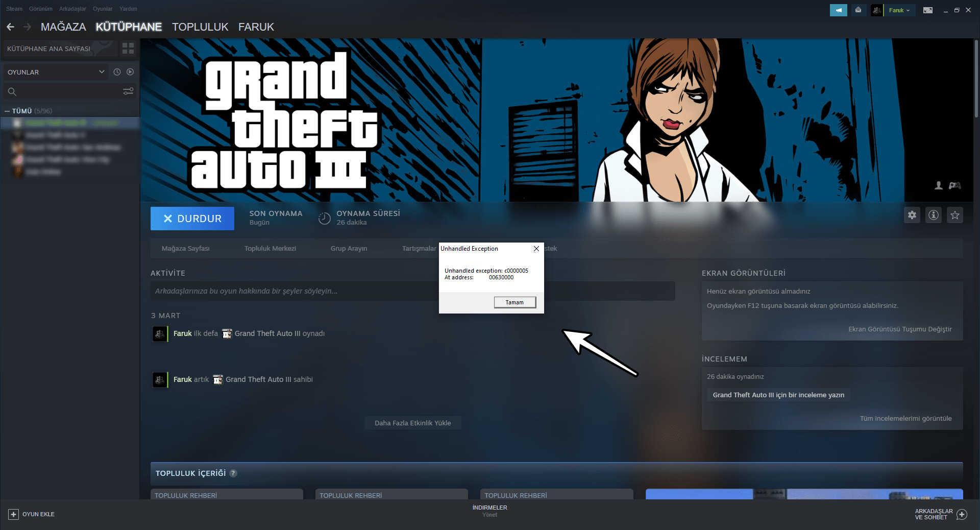980x530 pixels.
Task: Open the Steam menu
Action: pos(14,9)
